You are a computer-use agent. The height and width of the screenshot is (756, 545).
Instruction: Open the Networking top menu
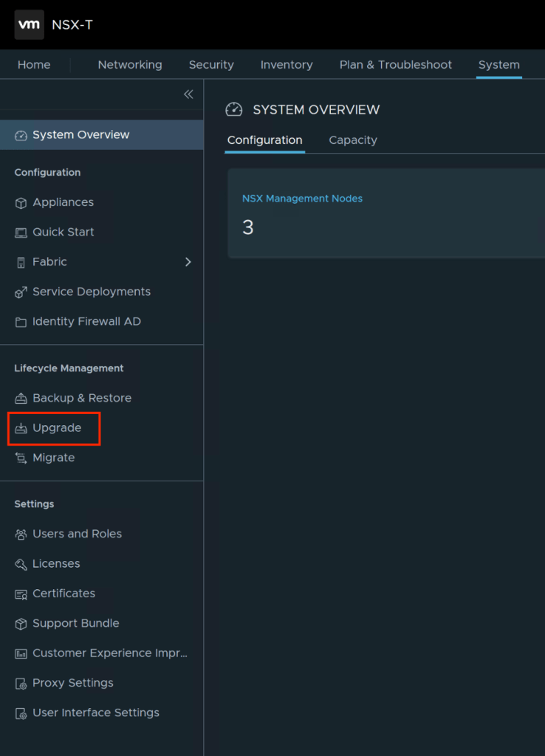tap(130, 65)
